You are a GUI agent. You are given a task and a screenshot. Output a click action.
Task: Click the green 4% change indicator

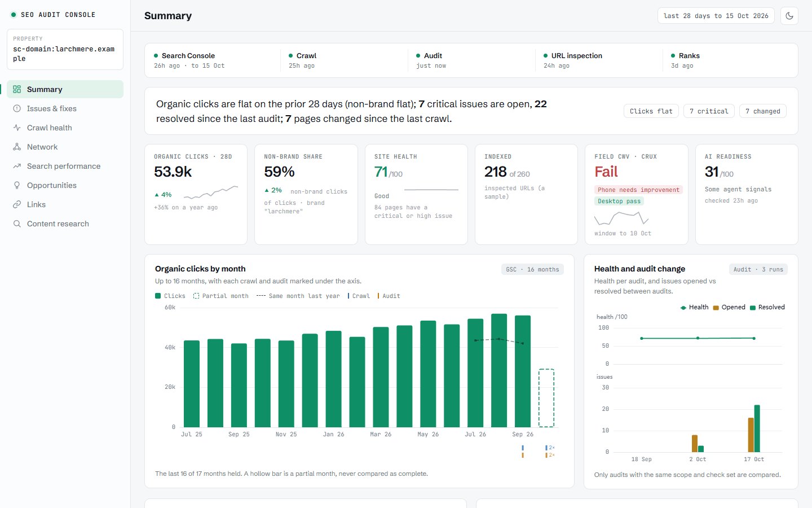point(163,194)
